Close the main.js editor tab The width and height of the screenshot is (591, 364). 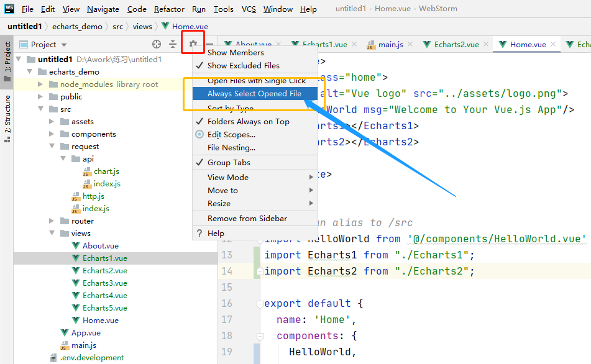click(x=410, y=45)
